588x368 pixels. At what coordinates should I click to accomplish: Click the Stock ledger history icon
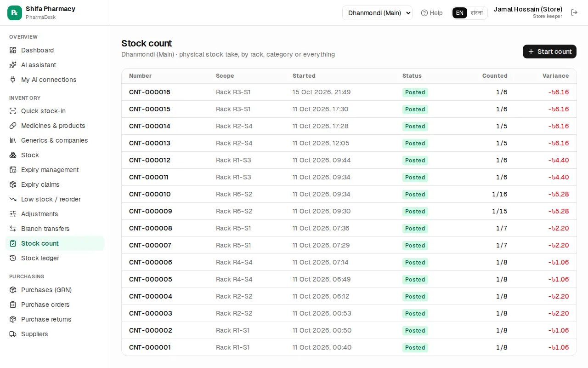coord(13,258)
